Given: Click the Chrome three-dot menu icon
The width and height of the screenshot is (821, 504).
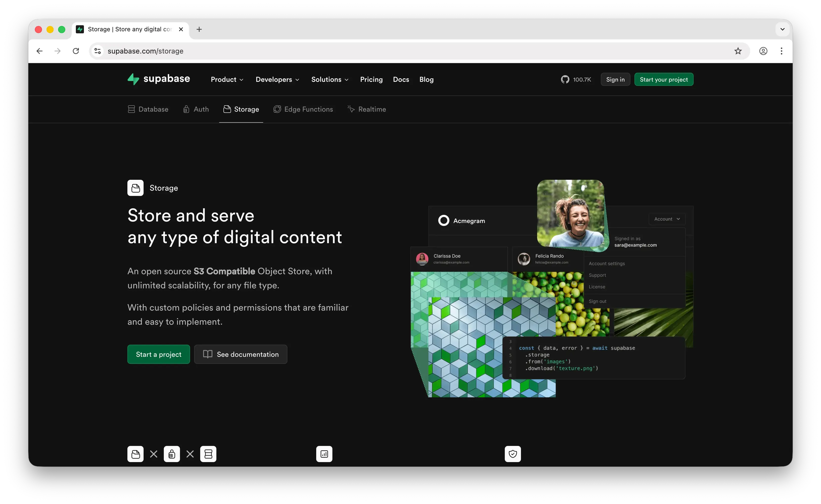Looking at the screenshot, I should (x=781, y=51).
